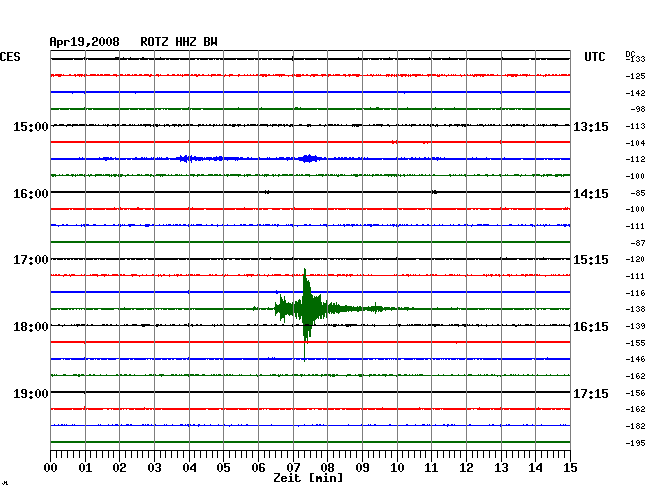This screenshot has height=494, width=650.
Task: Click the DC offset value -85
Action: (x=638, y=193)
